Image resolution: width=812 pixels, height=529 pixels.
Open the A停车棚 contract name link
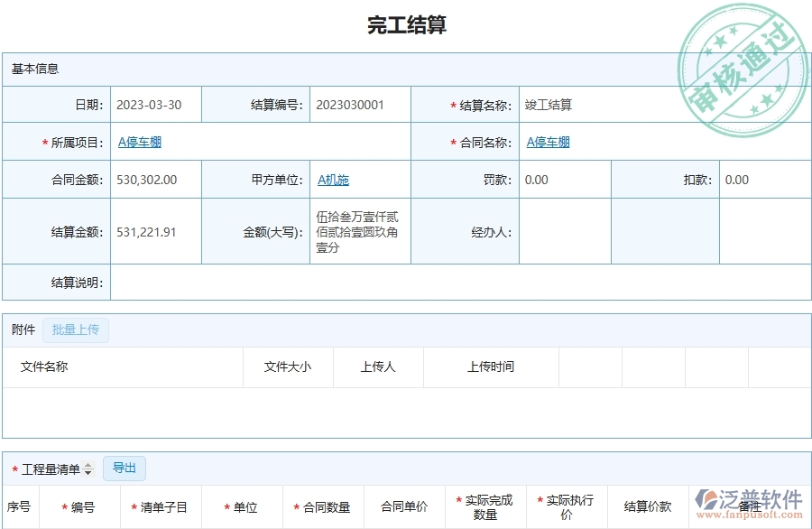click(547, 142)
